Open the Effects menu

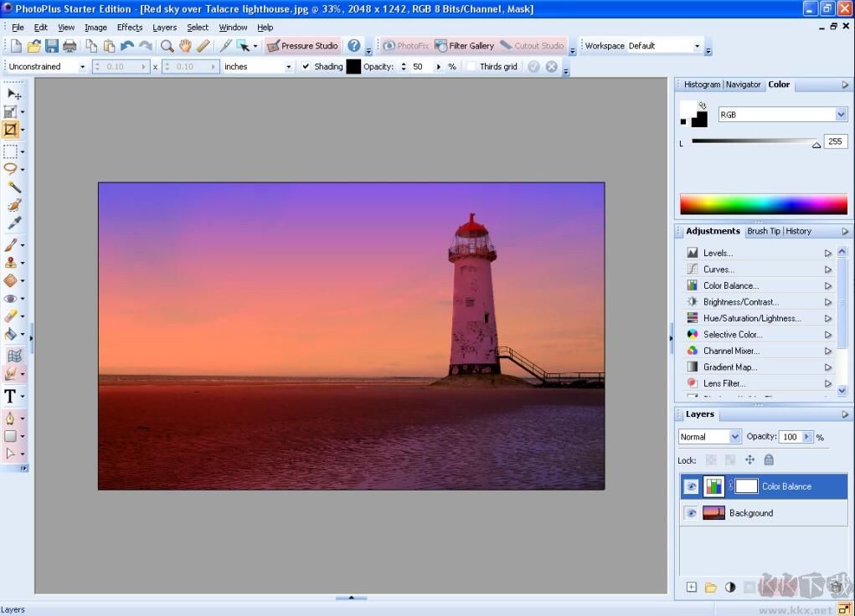point(130,28)
